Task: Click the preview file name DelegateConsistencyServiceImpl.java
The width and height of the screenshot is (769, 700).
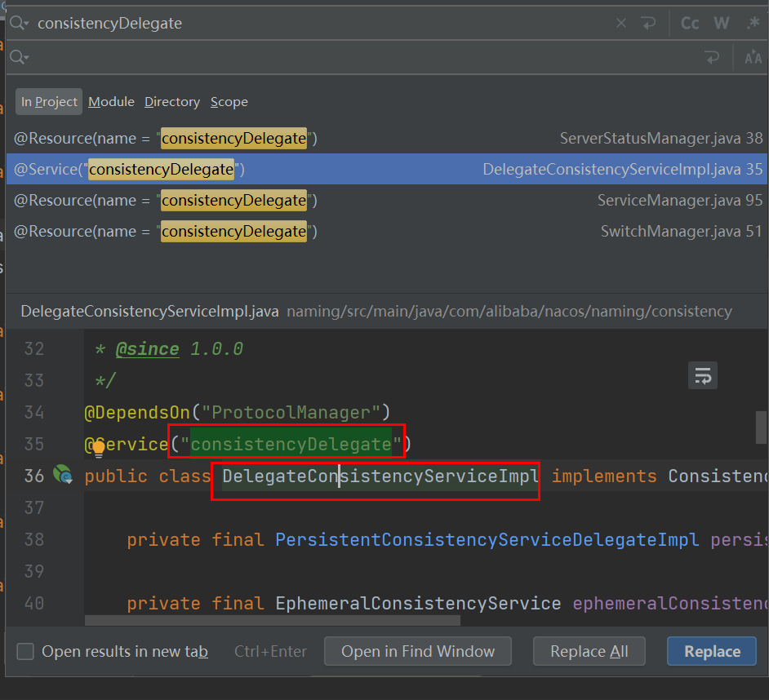Action: pos(149,312)
